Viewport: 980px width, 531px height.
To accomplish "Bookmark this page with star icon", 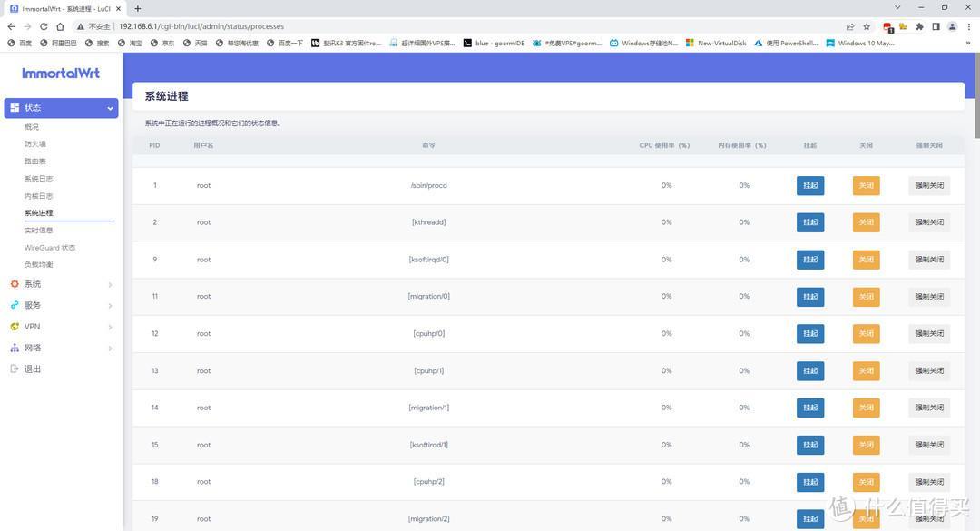I will click(867, 26).
